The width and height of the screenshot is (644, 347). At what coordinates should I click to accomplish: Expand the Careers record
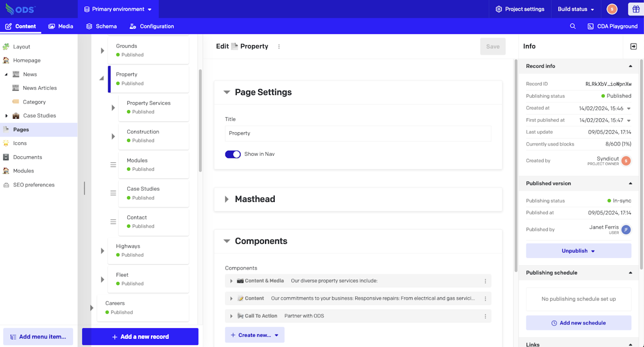(92, 308)
